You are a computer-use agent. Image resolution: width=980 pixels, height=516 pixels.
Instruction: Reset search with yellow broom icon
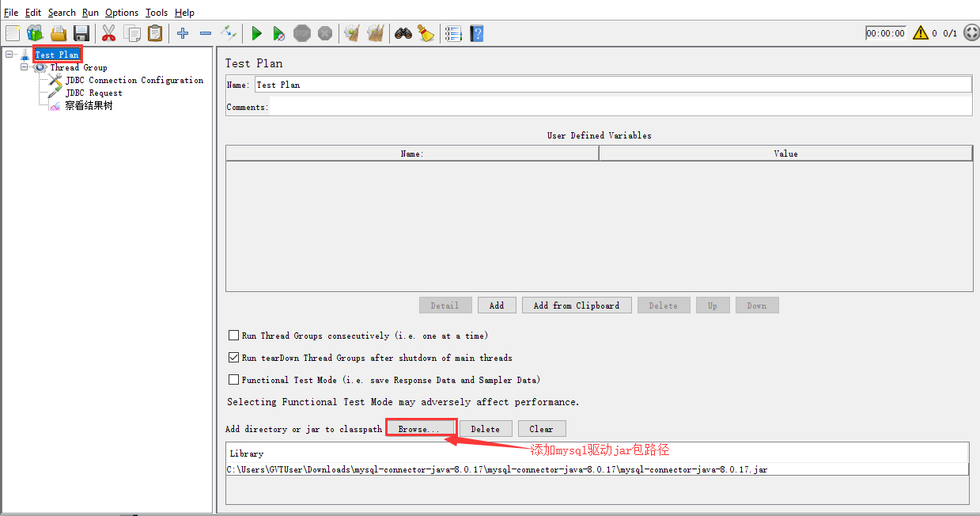click(x=426, y=33)
